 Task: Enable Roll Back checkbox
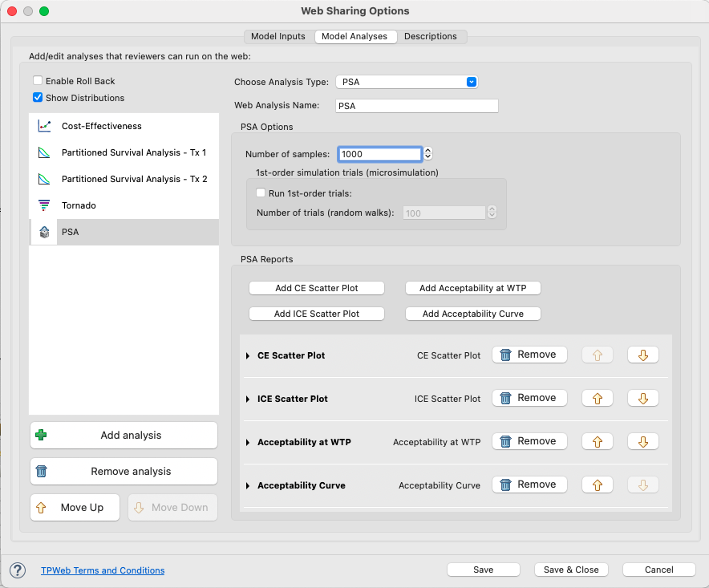38,80
